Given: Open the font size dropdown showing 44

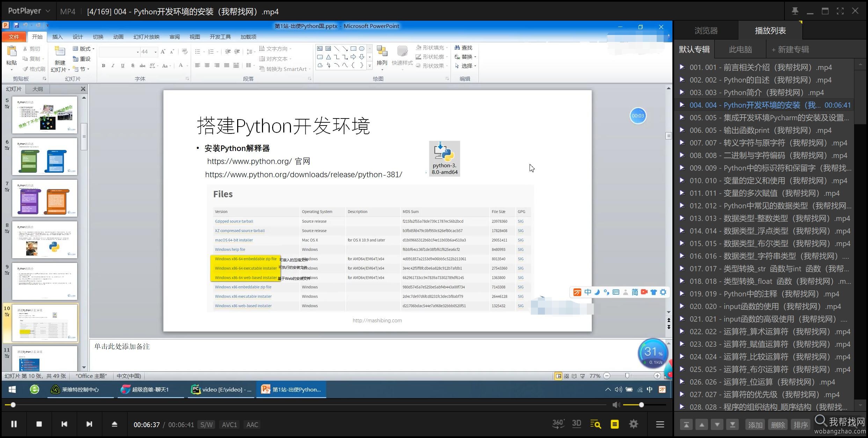Looking at the screenshot, I should pyautogui.click(x=155, y=52).
